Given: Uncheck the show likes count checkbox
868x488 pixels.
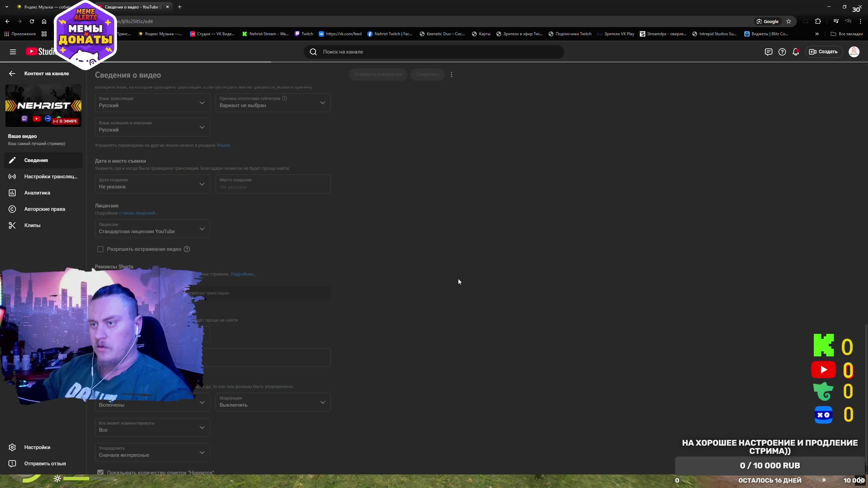Looking at the screenshot, I should pos(100,472).
